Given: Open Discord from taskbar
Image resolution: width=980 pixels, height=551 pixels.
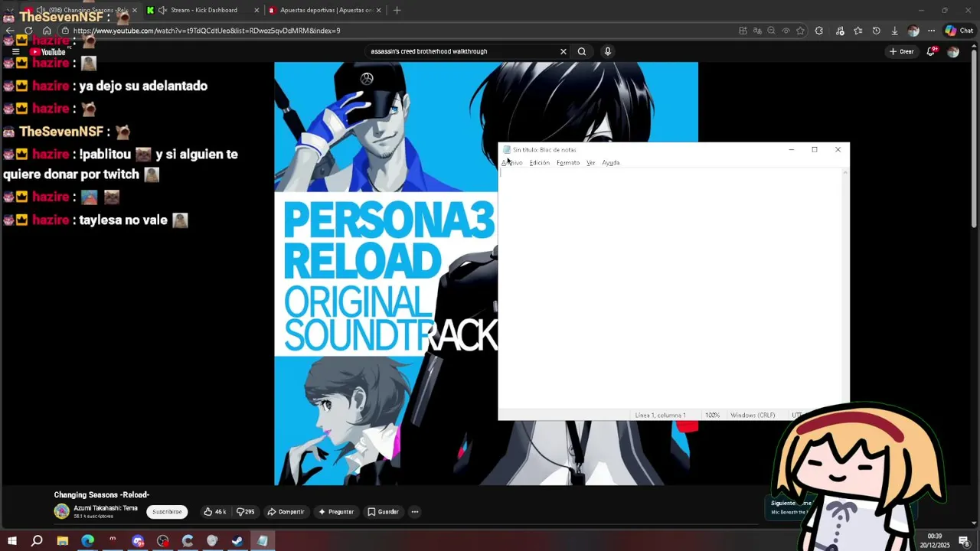Looking at the screenshot, I should point(138,541).
